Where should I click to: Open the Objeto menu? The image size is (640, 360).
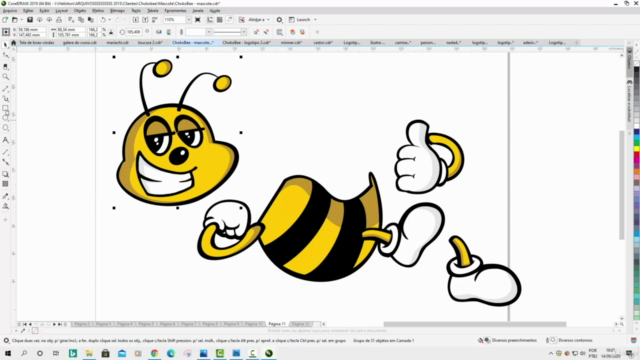[x=80, y=11]
